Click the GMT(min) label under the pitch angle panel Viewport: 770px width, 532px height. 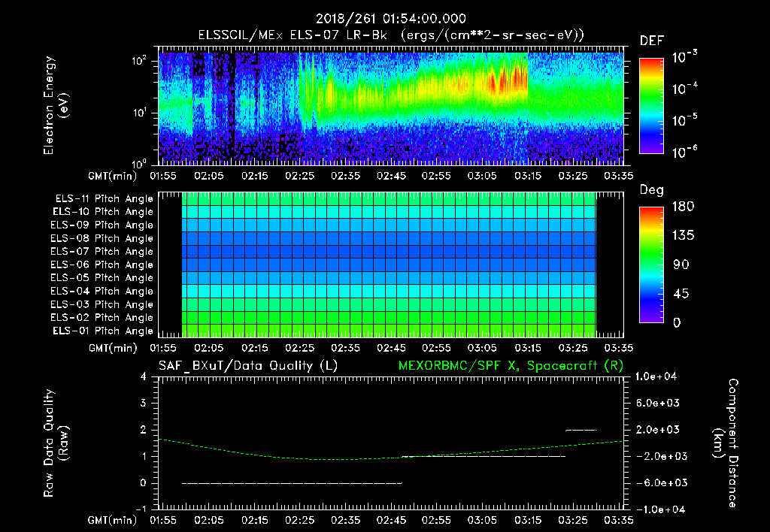pos(113,348)
